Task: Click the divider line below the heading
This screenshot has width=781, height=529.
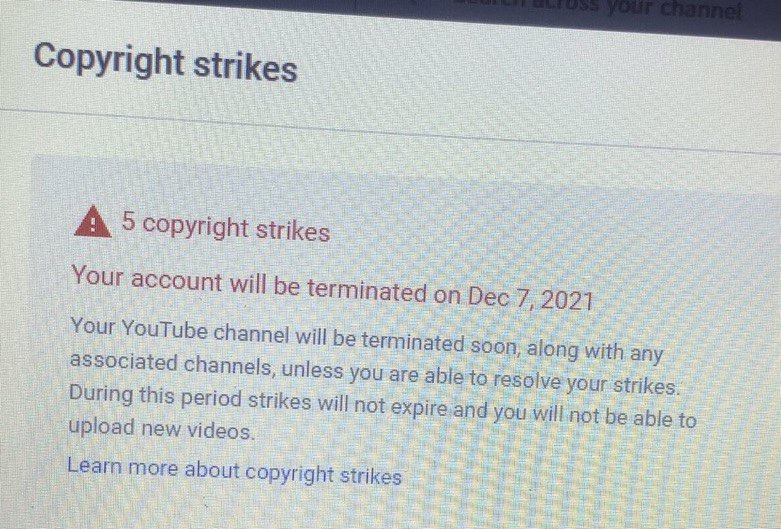Action: (x=390, y=131)
